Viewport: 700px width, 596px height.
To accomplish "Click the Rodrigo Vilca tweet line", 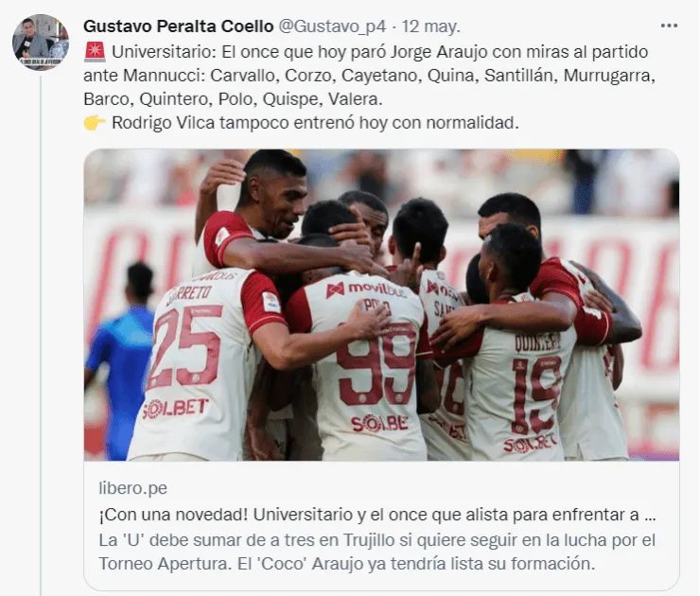I will click(x=315, y=122).
